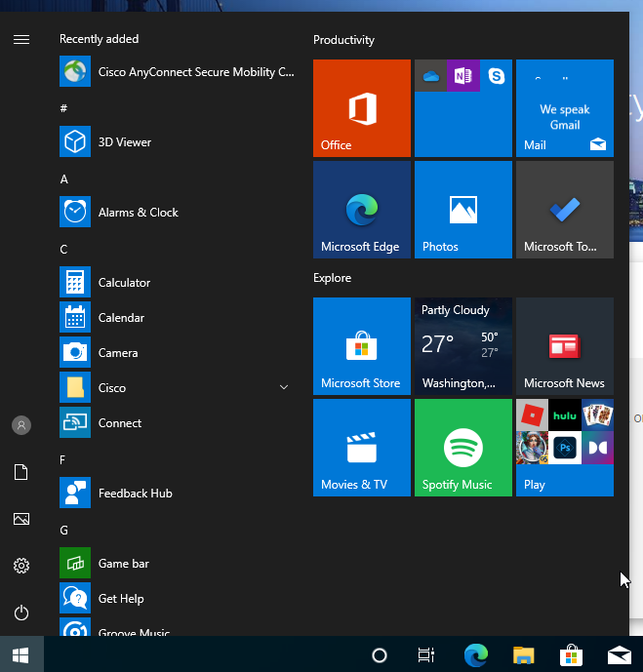Open OneDrive from the tile group
The image size is (643, 672).
point(431,76)
